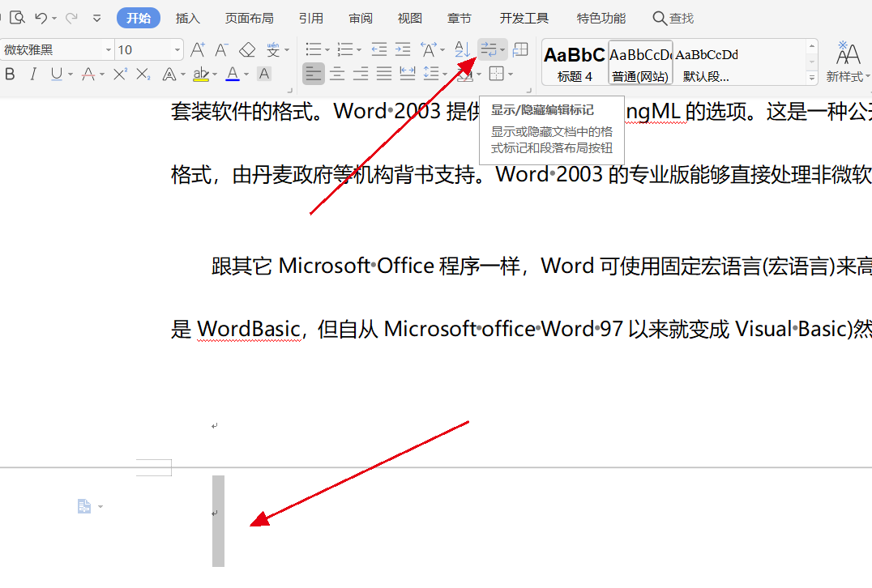Apply blue font color
The height and width of the screenshot is (588, 872).
(233, 74)
